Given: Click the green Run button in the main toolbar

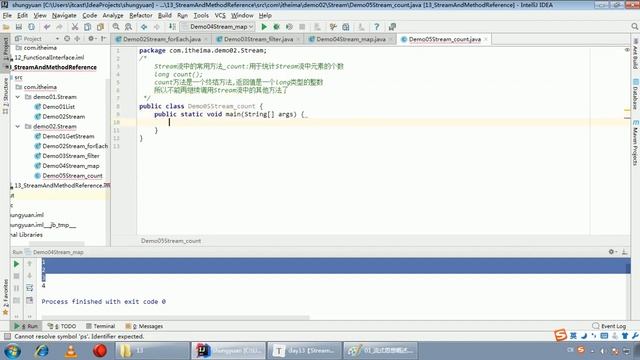Looking at the screenshot, I should pos(264,27).
